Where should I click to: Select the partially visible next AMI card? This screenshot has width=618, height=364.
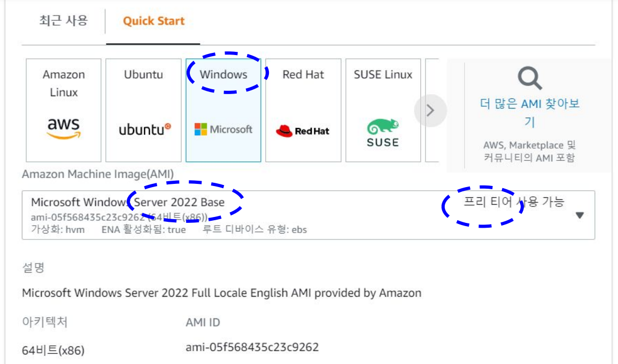pyautogui.click(x=432, y=110)
